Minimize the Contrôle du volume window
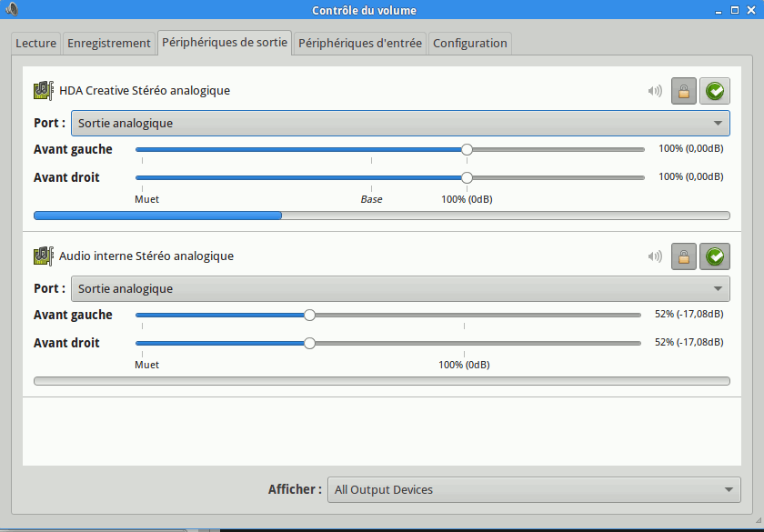This screenshot has width=764, height=532. point(719,11)
